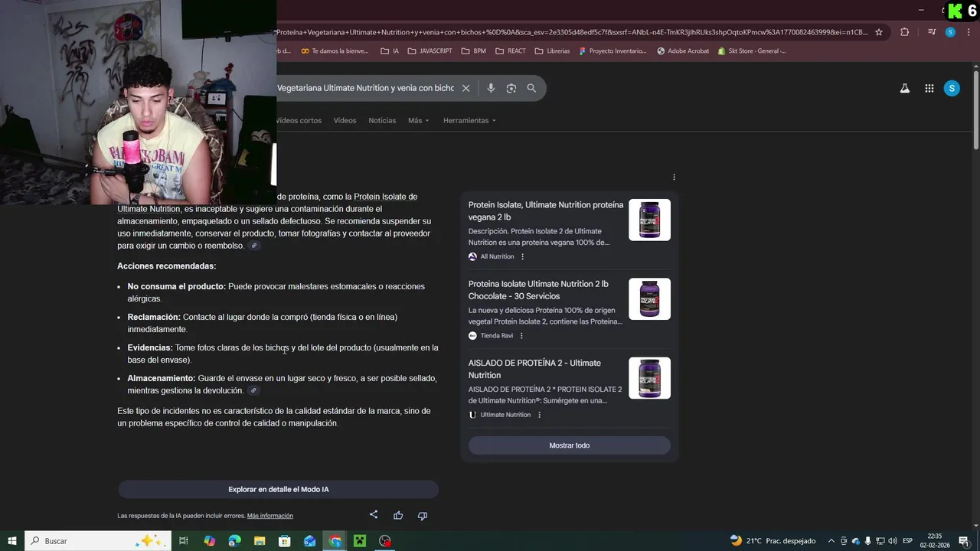The width and height of the screenshot is (980, 551).
Task: Open the Windows Start menu
Action: [11, 541]
